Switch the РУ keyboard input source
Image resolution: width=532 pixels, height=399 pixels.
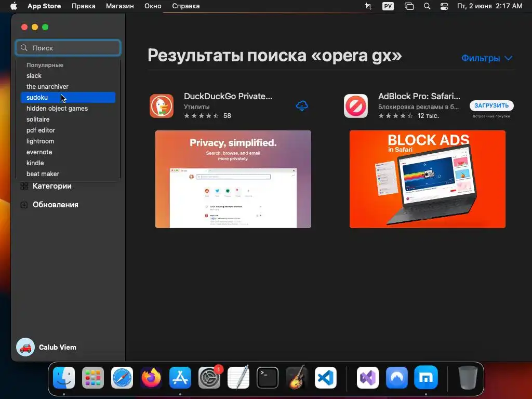[388, 6]
